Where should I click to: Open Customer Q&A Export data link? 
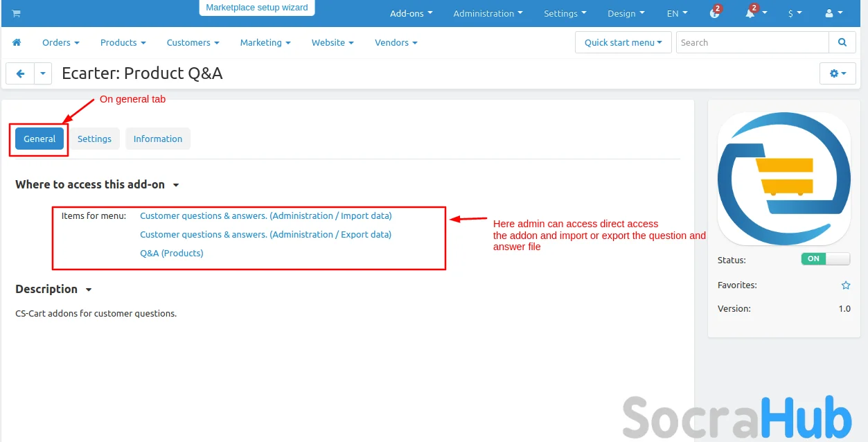click(x=266, y=234)
